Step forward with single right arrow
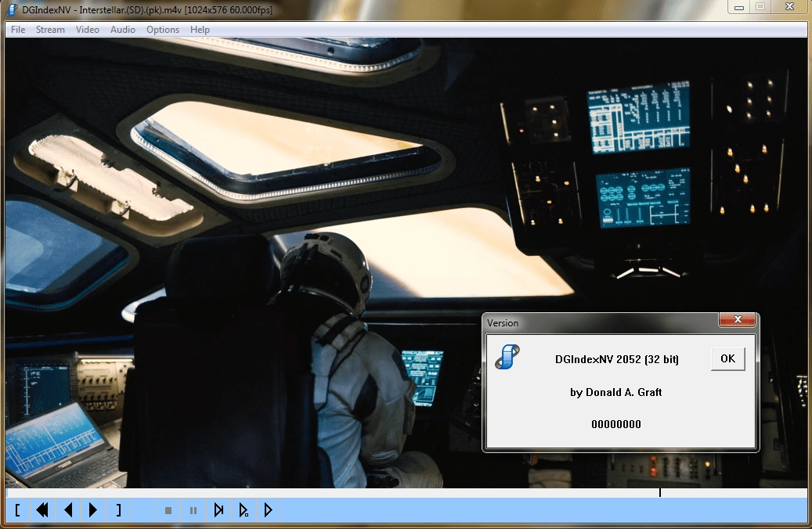The width and height of the screenshot is (812, 529). click(92, 510)
